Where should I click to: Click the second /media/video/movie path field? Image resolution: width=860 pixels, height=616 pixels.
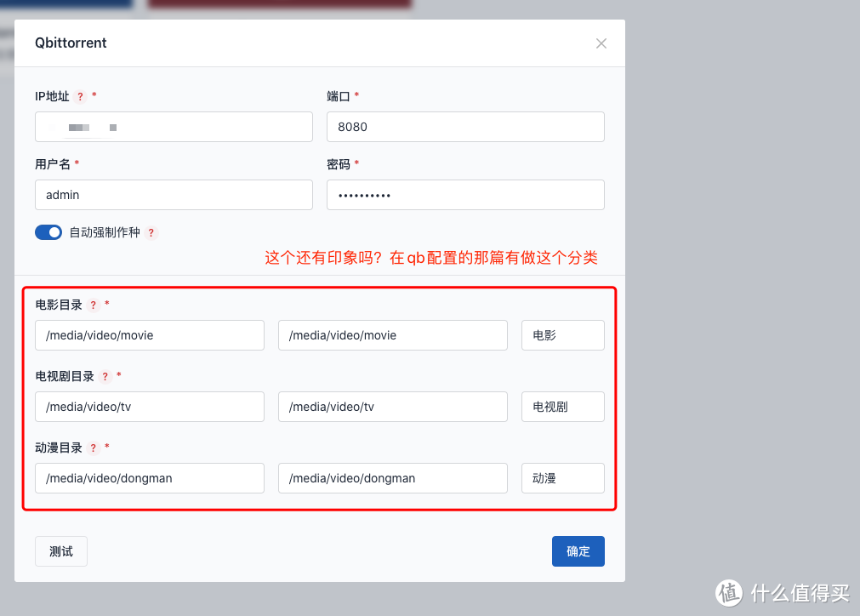click(x=392, y=335)
